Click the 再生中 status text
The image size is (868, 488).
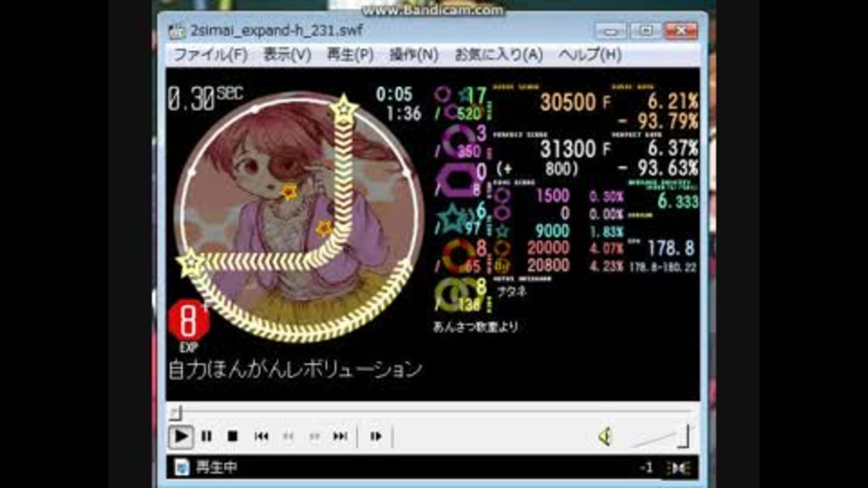coord(216,467)
